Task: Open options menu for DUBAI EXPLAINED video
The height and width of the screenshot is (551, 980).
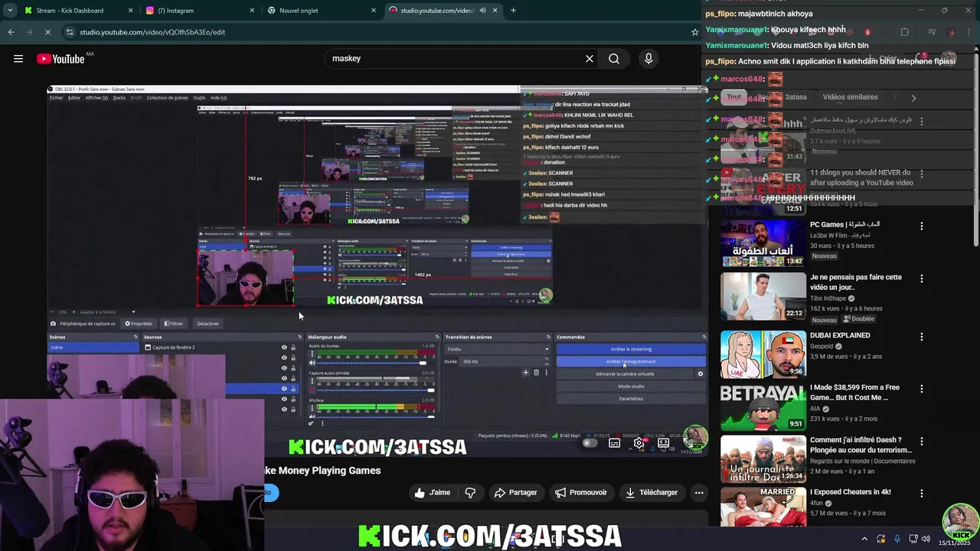Action: [922, 337]
